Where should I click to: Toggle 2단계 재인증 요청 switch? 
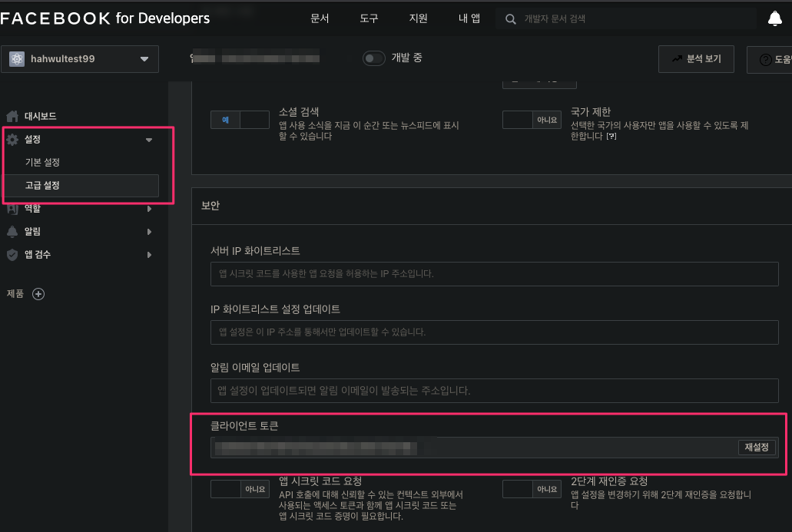532,489
